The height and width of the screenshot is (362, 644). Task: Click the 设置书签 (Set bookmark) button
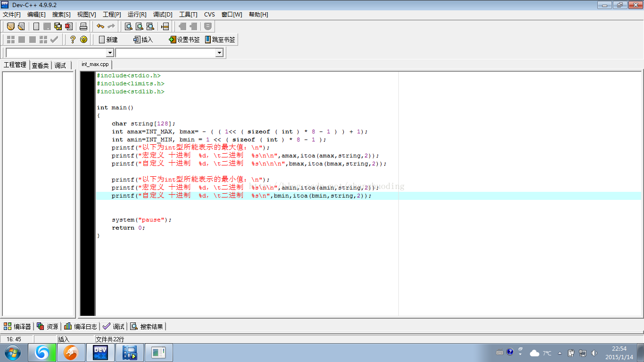click(x=184, y=40)
